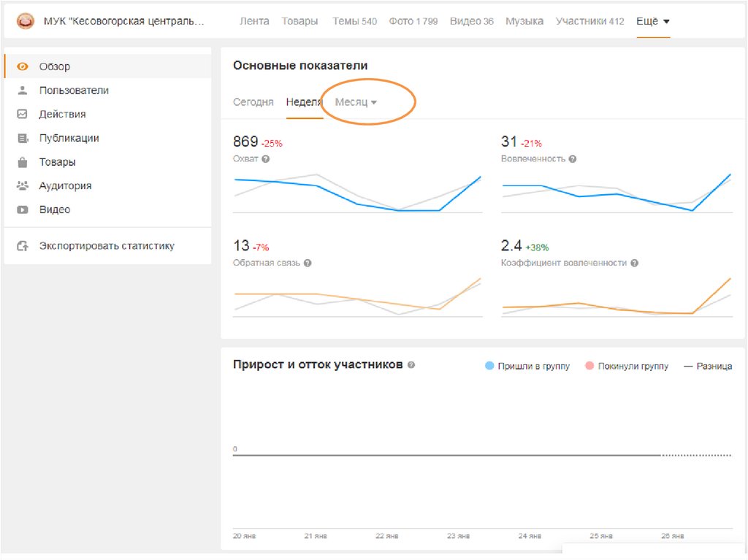Open the Лента feed tab

pyautogui.click(x=254, y=21)
